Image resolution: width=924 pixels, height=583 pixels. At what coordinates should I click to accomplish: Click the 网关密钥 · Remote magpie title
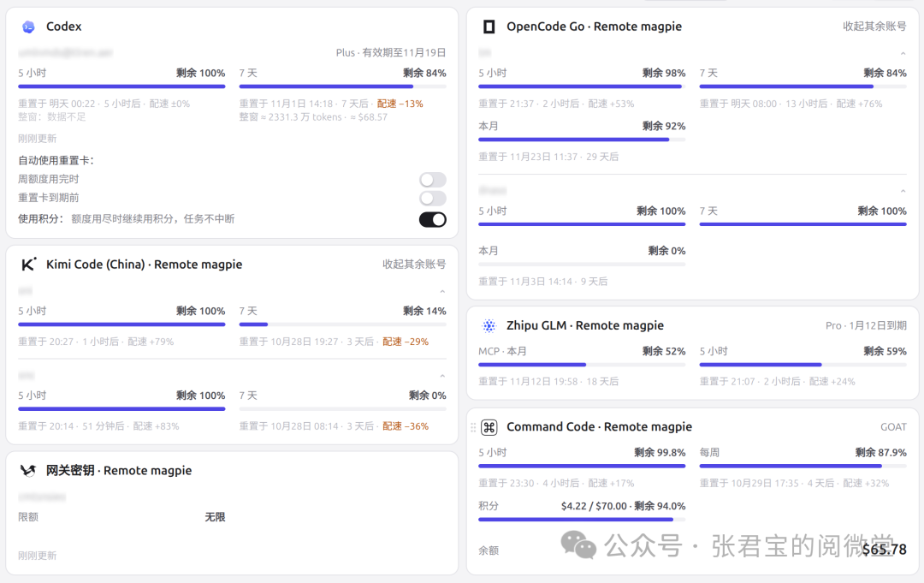[x=119, y=470]
